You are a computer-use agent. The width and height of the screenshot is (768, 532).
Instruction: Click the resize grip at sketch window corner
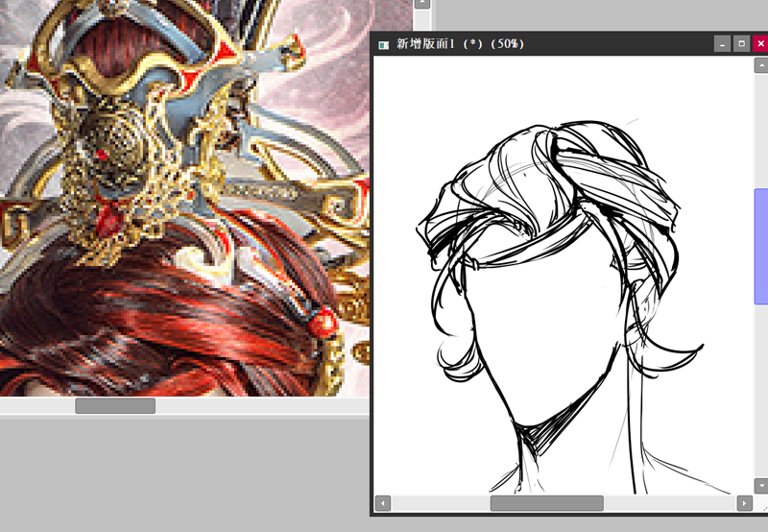pyautogui.click(x=760, y=503)
